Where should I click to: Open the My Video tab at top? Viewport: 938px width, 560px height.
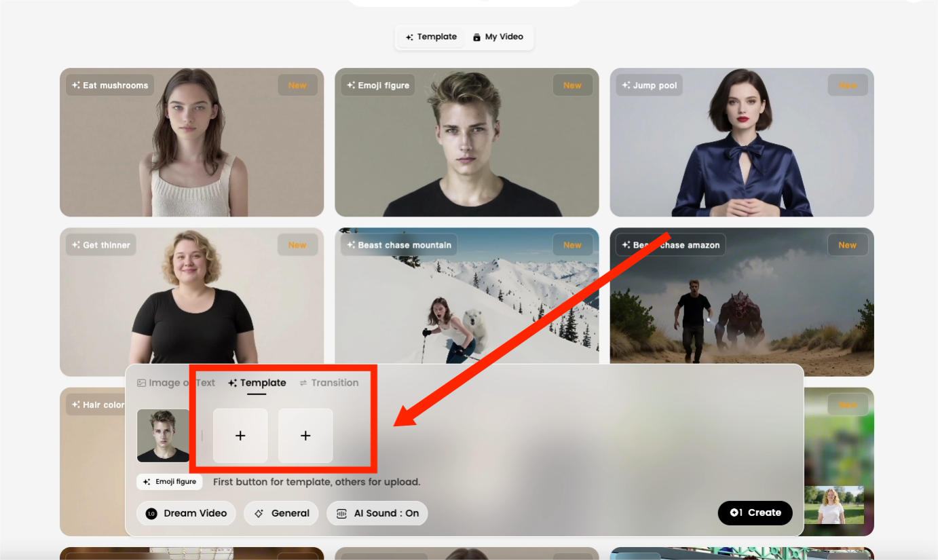pyautogui.click(x=498, y=37)
